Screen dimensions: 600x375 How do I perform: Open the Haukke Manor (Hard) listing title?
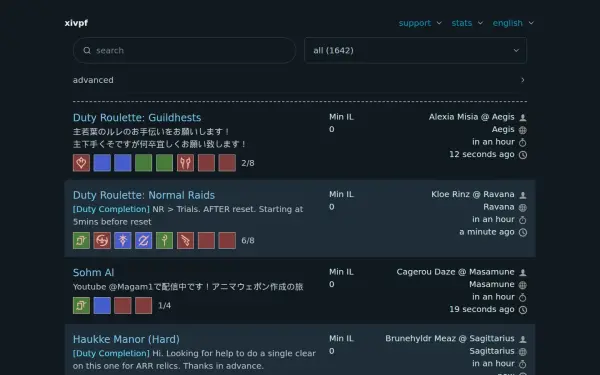126,339
